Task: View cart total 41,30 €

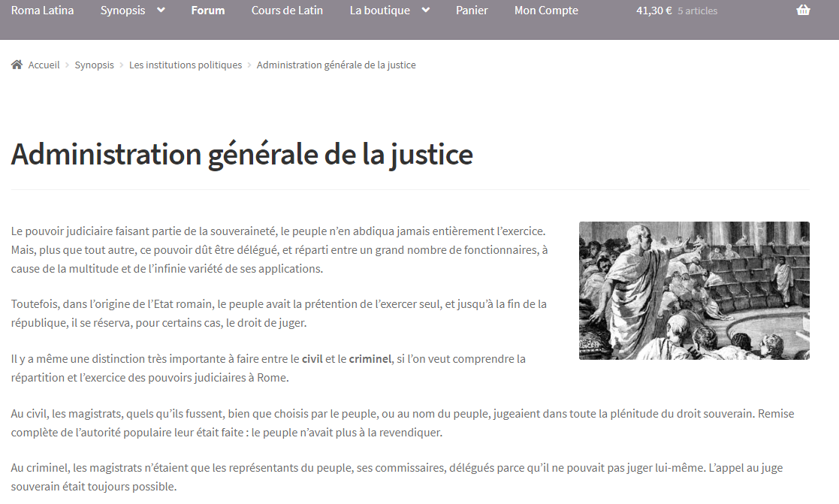Action: pos(653,11)
